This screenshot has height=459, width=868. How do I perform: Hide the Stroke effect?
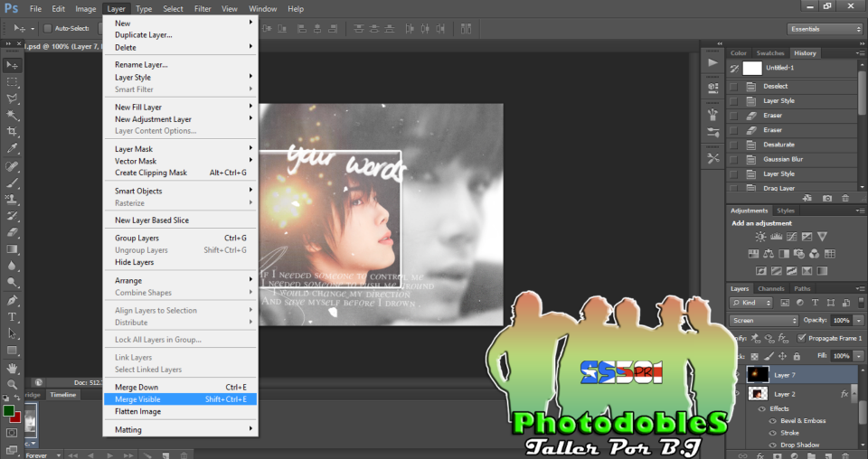773,433
